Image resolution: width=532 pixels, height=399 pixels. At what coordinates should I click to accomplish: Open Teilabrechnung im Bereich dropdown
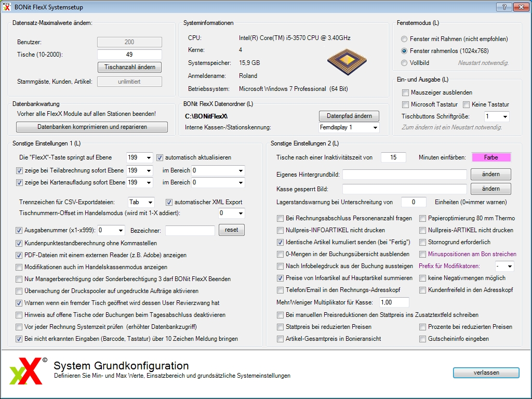218,170
